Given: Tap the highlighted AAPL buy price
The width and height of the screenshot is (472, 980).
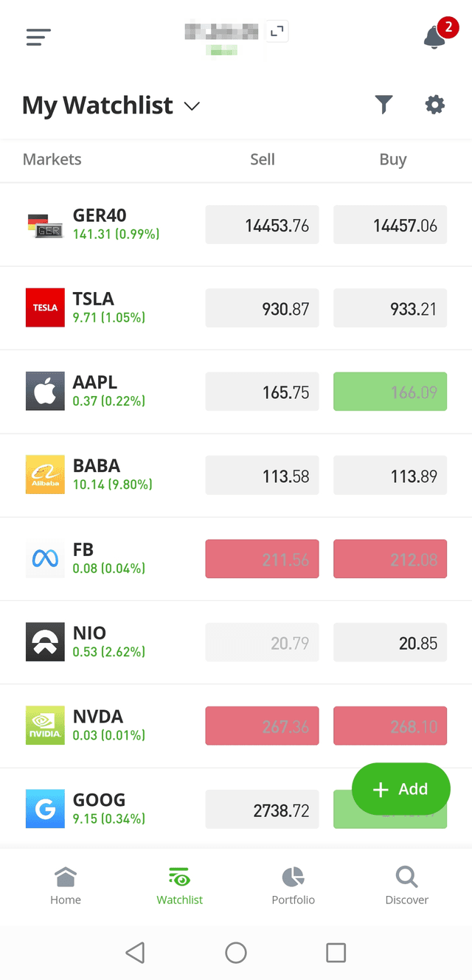Looking at the screenshot, I should click(x=390, y=391).
